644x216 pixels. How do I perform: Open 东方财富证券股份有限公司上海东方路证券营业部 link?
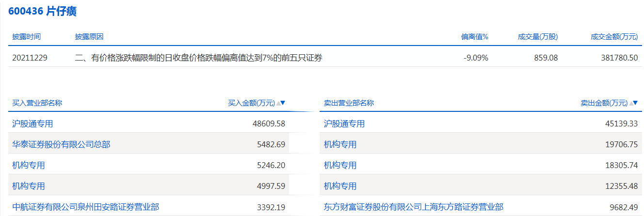point(414,207)
